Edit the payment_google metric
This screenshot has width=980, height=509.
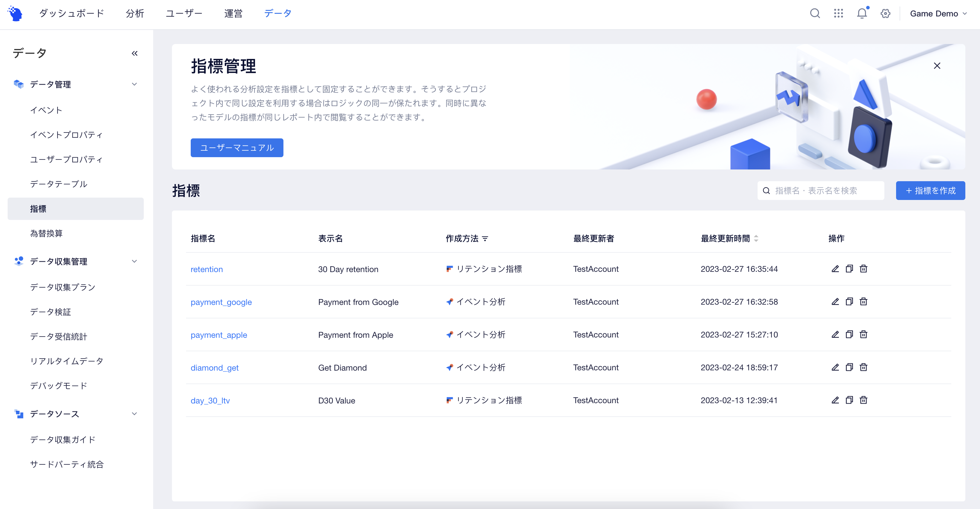pyautogui.click(x=835, y=302)
